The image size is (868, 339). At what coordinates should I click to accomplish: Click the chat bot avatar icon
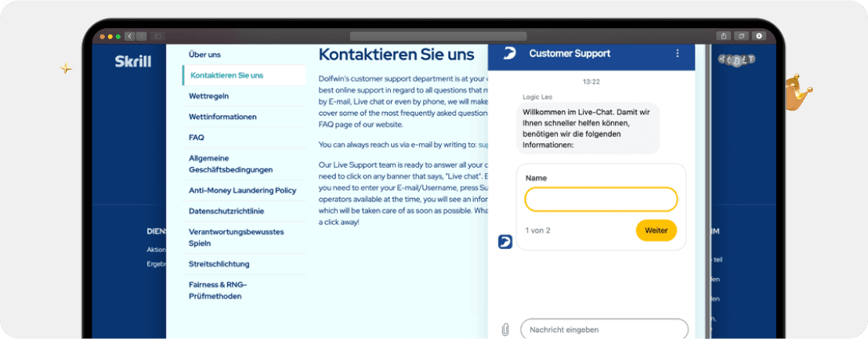point(505,242)
